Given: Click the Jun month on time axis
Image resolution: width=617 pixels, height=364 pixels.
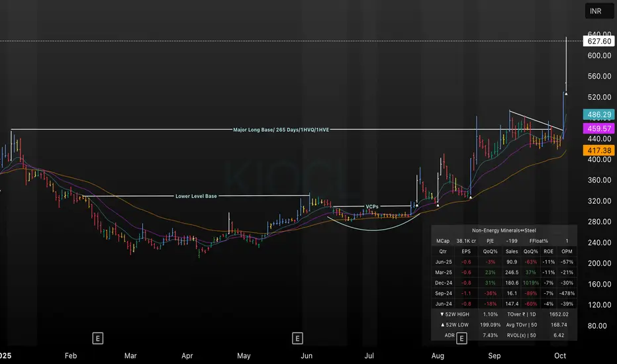Looking at the screenshot, I should [307, 356].
